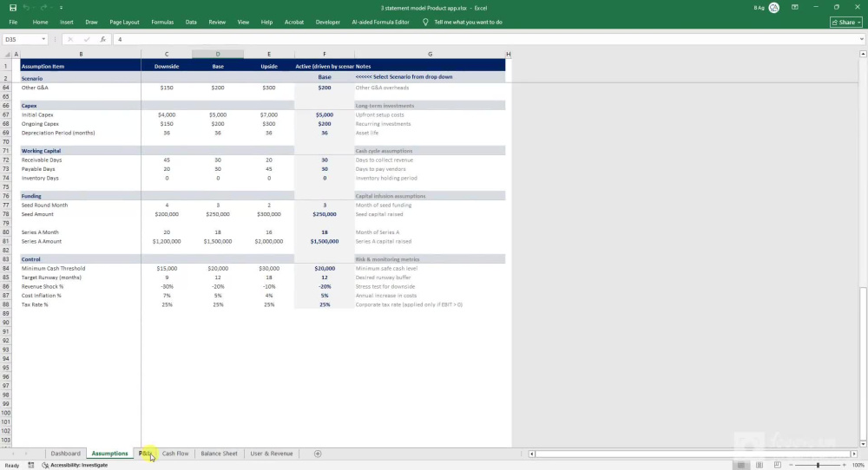Click the macro recording status icon
This screenshot has width=868, height=470.
tap(31, 465)
